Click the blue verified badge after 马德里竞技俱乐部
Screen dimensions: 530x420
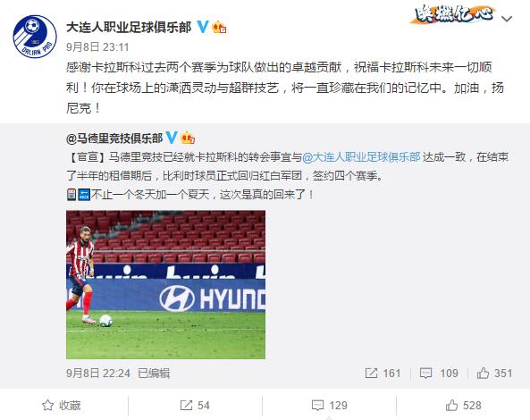pyautogui.click(x=172, y=138)
